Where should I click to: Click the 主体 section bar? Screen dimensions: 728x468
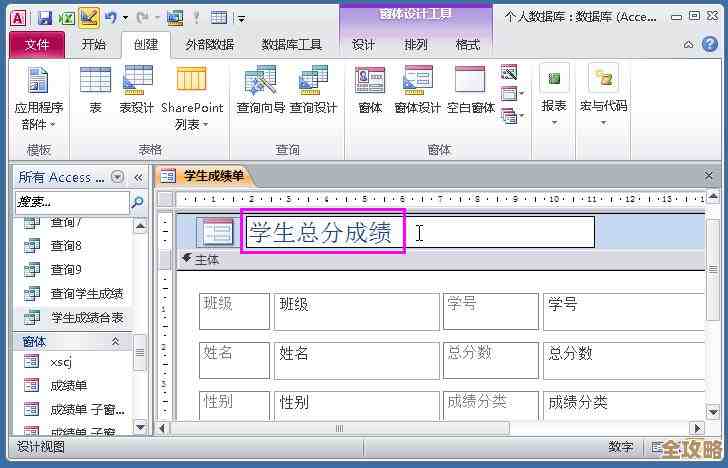click(440, 260)
